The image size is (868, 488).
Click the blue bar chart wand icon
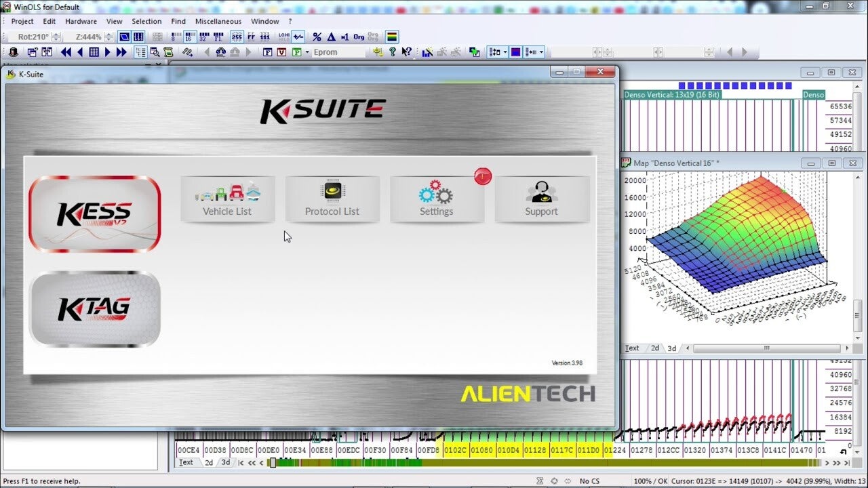point(428,52)
